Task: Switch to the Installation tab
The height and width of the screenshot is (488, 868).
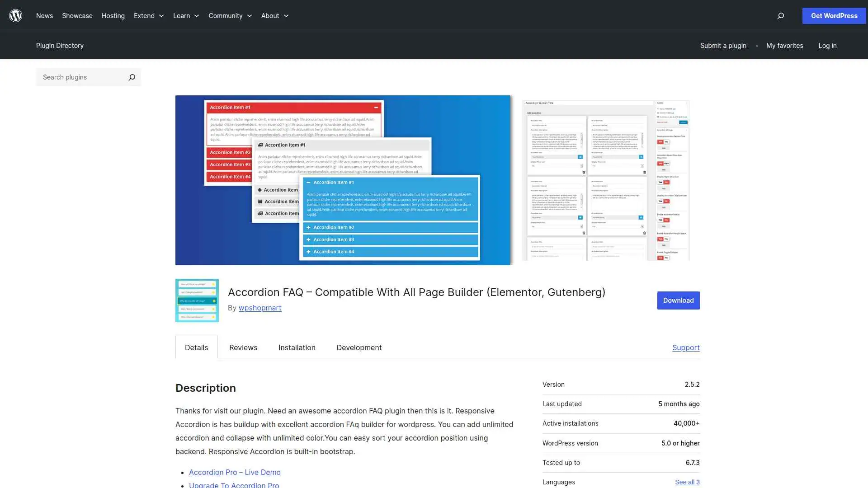Action: 297,347
